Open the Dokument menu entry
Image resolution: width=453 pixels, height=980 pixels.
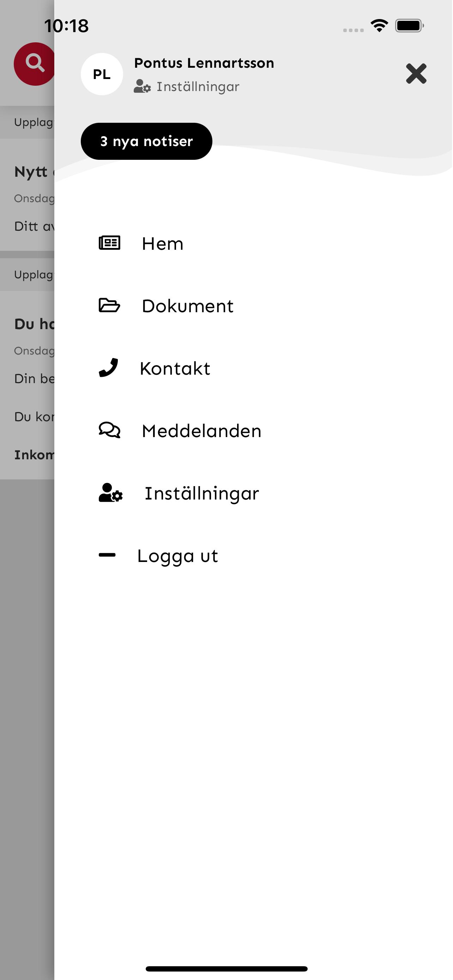pos(187,306)
